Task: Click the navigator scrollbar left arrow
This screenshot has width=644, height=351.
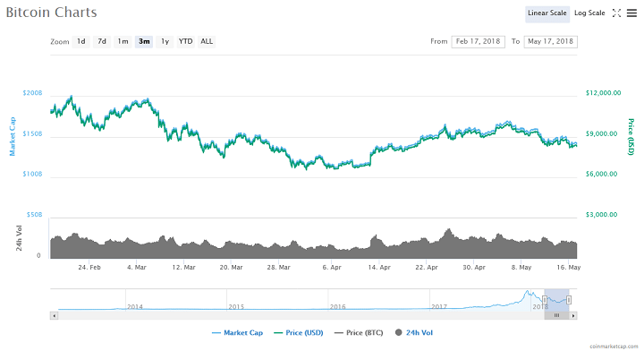Action: pyautogui.click(x=54, y=316)
